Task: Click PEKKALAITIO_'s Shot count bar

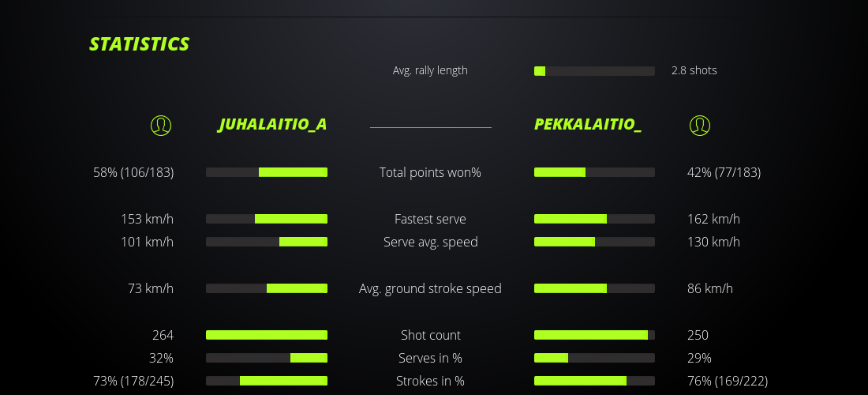Action: 594,335
